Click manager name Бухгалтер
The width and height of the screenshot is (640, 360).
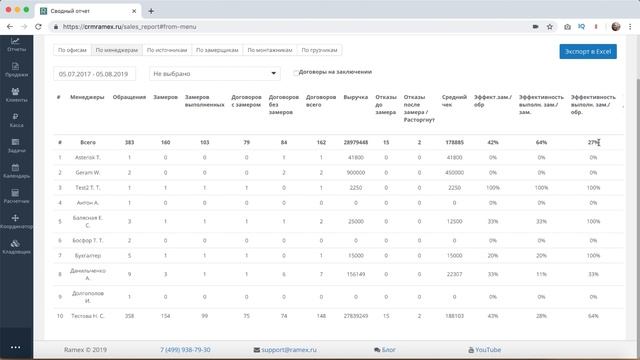[x=88, y=256]
